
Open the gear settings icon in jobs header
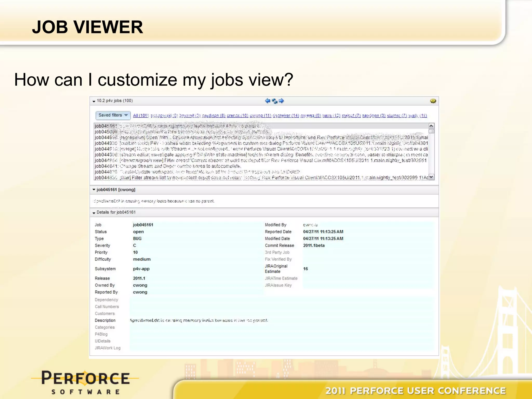click(433, 101)
